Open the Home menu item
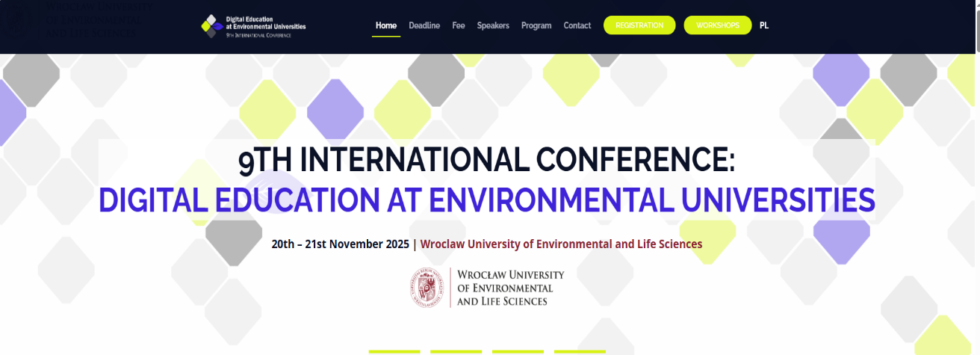Image resolution: width=980 pixels, height=355 pixels. [386, 25]
